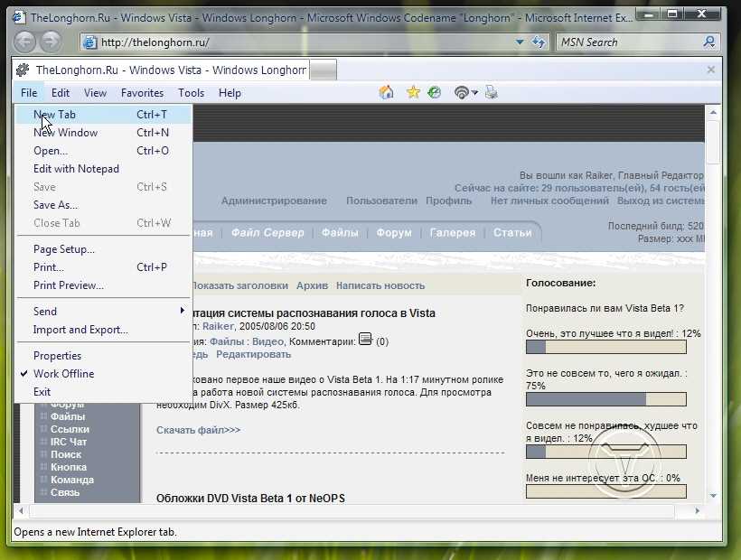Open the Tools menu

pos(191,93)
